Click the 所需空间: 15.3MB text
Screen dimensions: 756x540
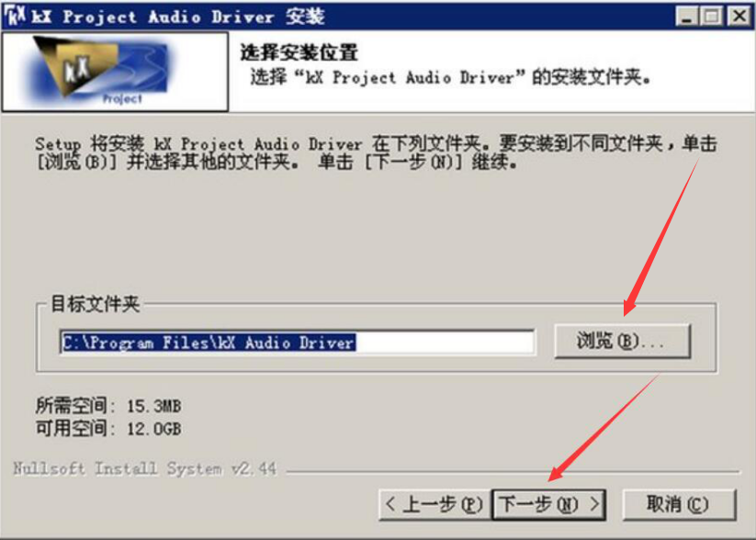point(108,406)
